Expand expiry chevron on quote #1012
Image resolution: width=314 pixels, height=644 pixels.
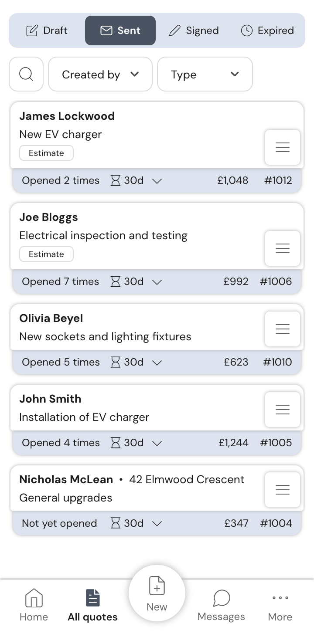pyautogui.click(x=157, y=181)
